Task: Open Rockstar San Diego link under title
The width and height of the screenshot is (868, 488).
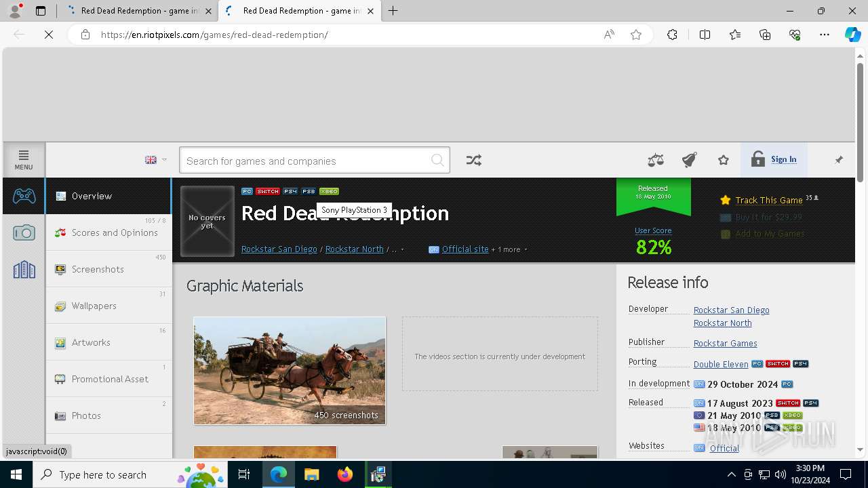Action: (279, 249)
